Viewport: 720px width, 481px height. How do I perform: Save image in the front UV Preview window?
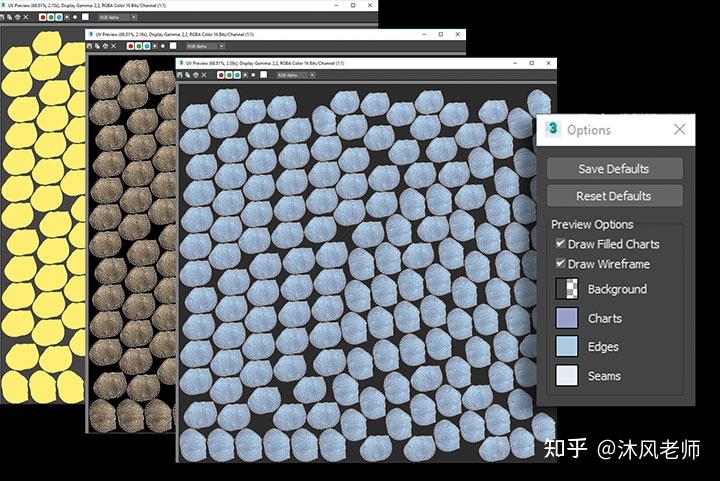tap(180, 75)
